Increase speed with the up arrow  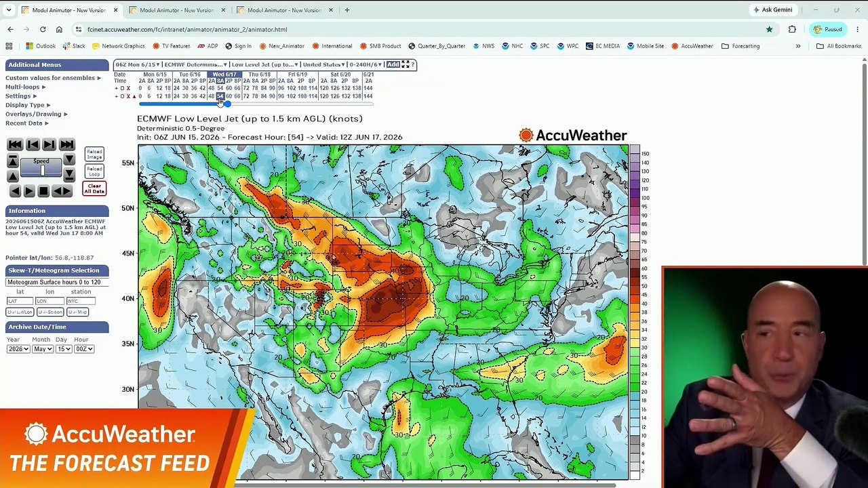pos(13,176)
